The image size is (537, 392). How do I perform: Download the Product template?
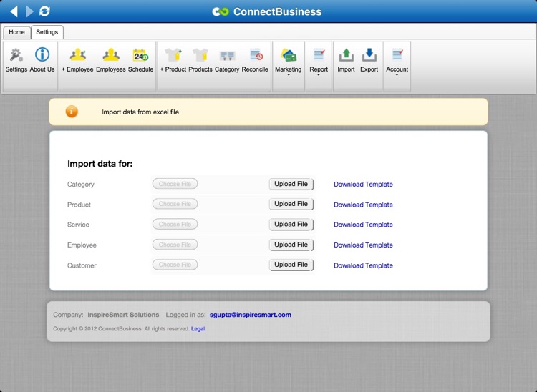point(363,205)
